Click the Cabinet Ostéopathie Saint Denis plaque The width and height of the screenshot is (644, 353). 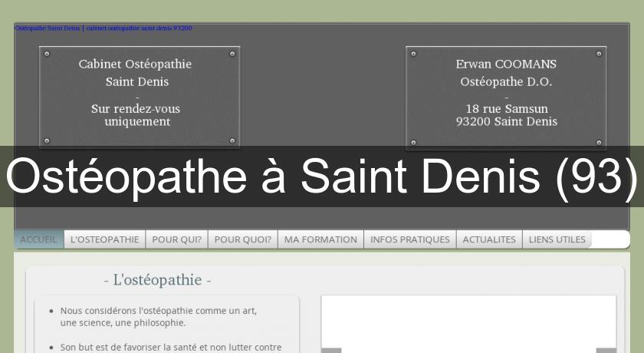[140, 97]
